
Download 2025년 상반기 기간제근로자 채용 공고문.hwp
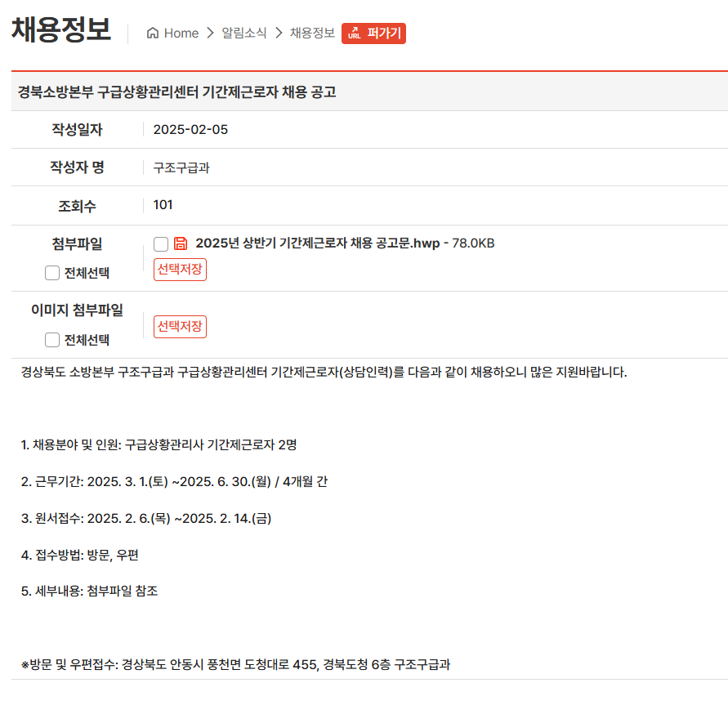317,243
